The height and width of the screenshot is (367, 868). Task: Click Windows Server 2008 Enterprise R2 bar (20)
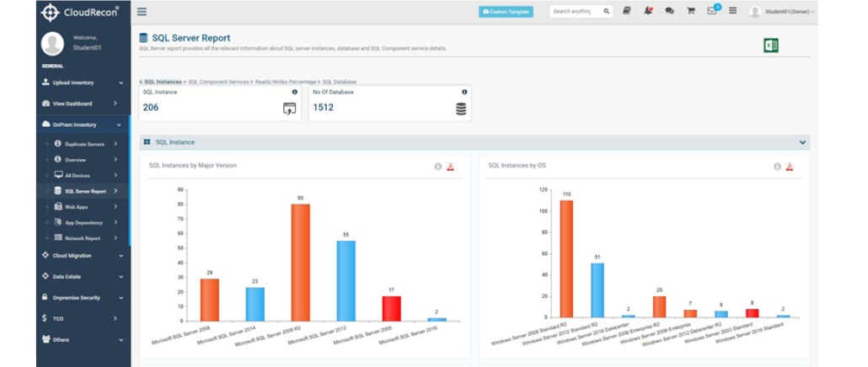(x=659, y=306)
